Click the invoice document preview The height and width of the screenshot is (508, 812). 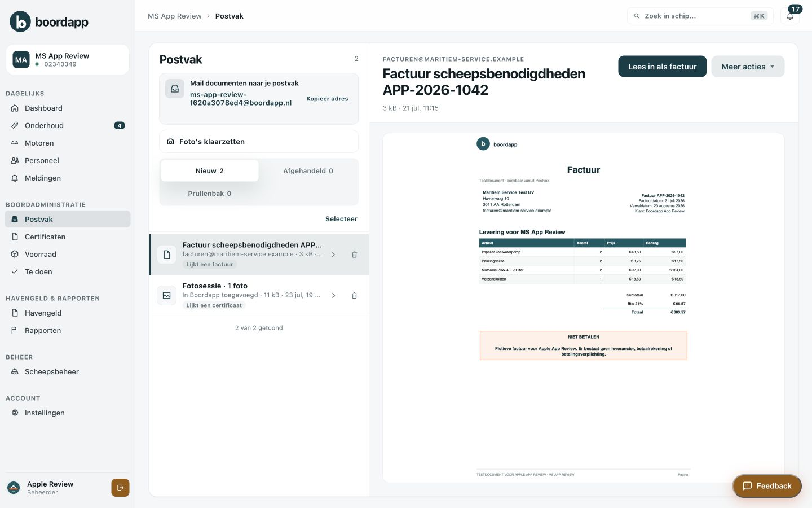(584, 308)
